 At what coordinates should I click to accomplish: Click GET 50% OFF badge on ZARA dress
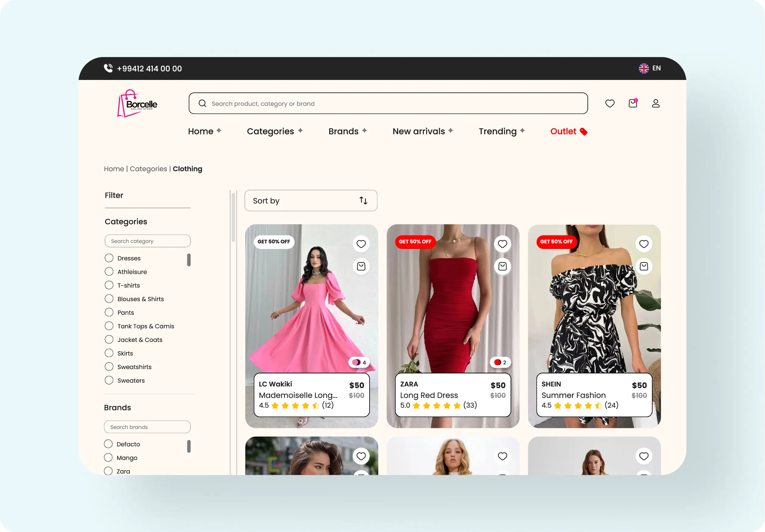coord(415,241)
